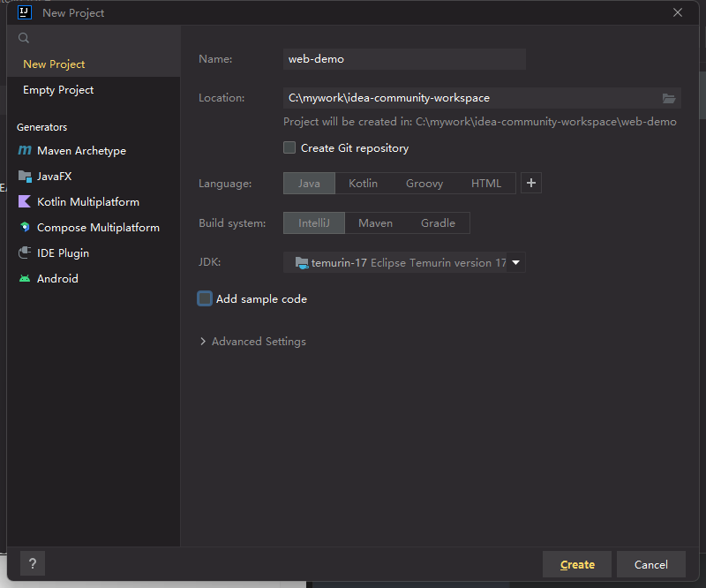Click the Android robot icon
The image size is (706, 588).
[x=25, y=278]
